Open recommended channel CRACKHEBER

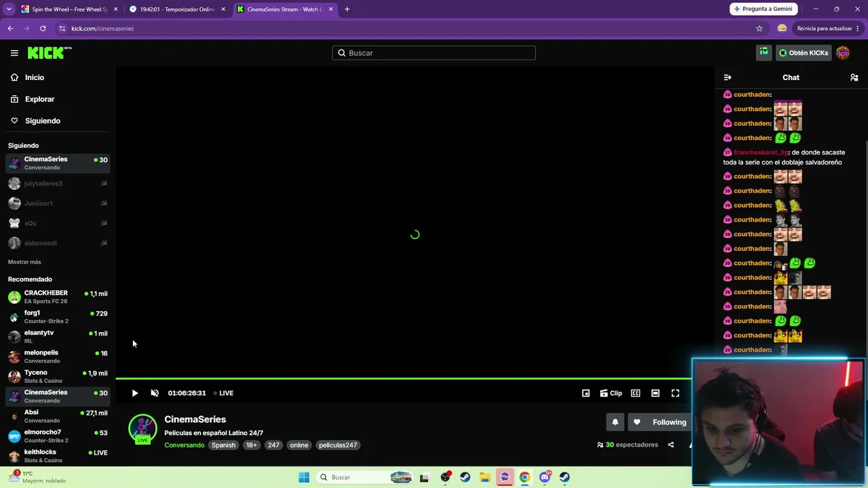(x=58, y=297)
